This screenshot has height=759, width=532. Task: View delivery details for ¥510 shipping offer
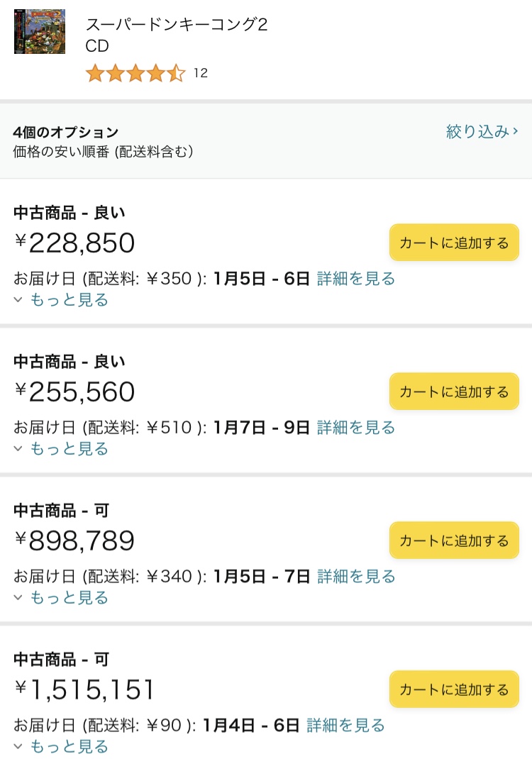point(356,428)
